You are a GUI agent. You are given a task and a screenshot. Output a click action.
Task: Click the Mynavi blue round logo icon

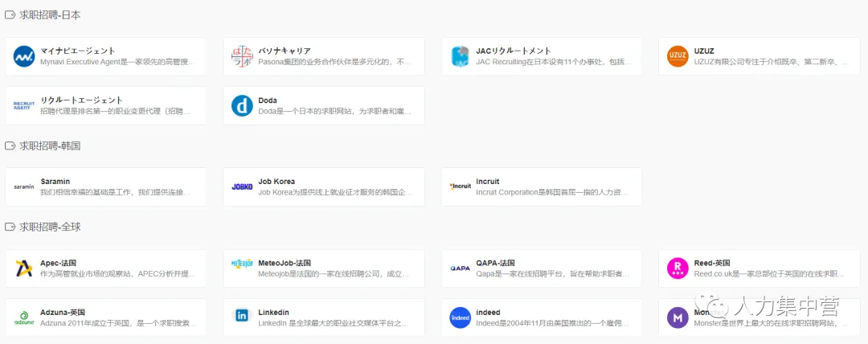[x=24, y=56]
